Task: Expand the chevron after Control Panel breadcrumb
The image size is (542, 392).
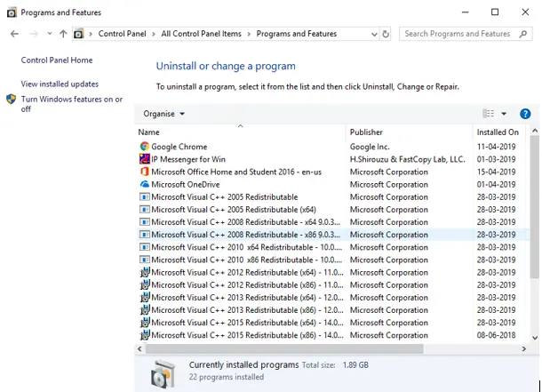Action: point(154,34)
